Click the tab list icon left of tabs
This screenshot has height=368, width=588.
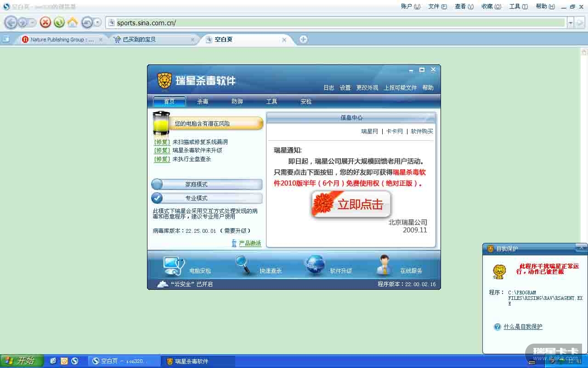6,39
